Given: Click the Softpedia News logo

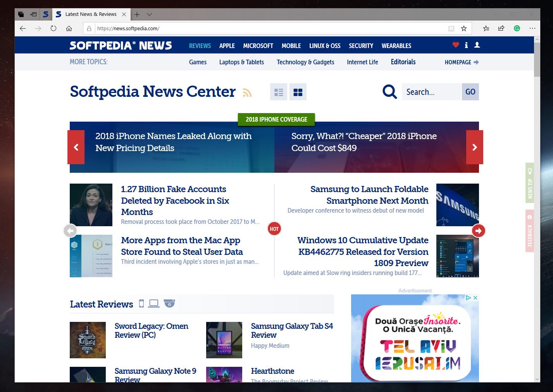Looking at the screenshot, I should click(121, 45).
